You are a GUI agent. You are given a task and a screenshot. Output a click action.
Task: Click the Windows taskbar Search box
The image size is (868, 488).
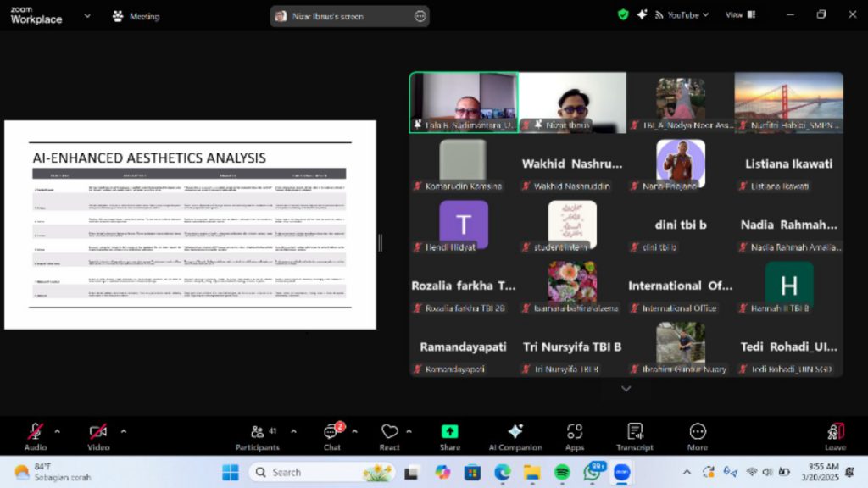[321, 472]
